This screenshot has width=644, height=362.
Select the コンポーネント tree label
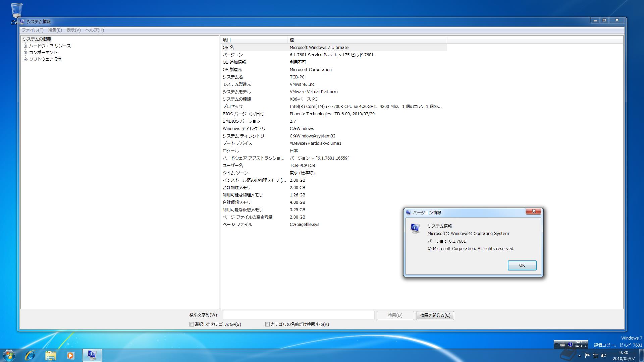[x=43, y=53]
